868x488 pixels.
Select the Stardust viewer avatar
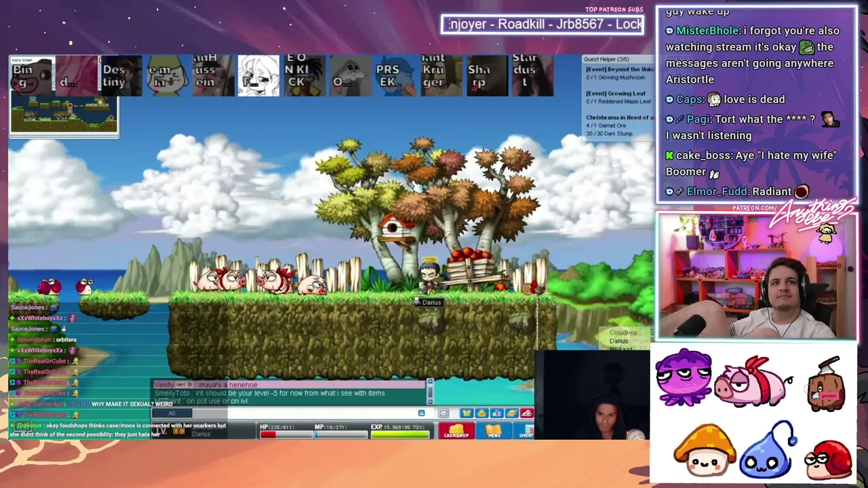532,76
